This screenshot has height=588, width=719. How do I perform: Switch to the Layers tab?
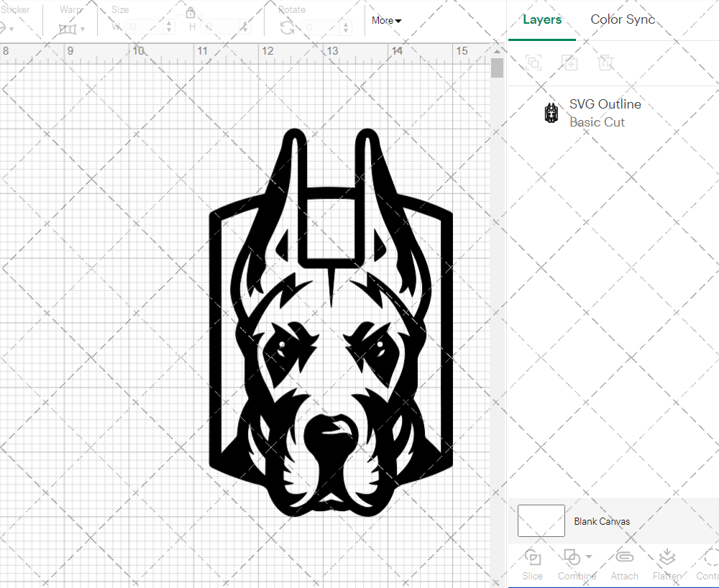(542, 19)
